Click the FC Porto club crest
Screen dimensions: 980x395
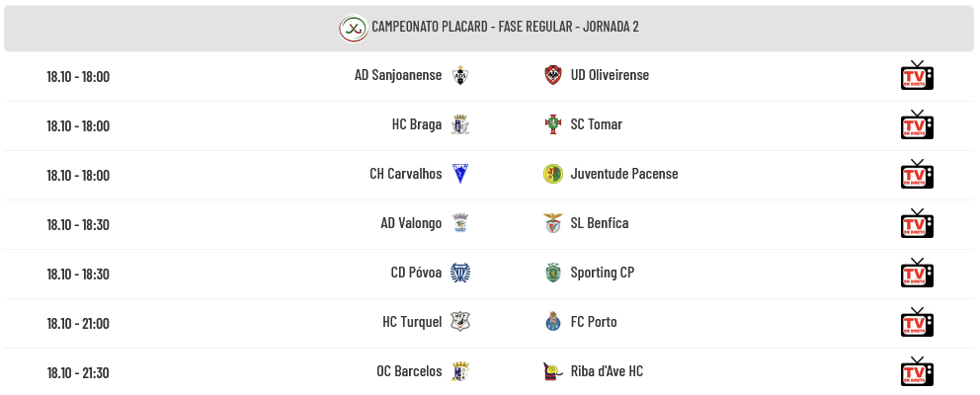[553, 322]
